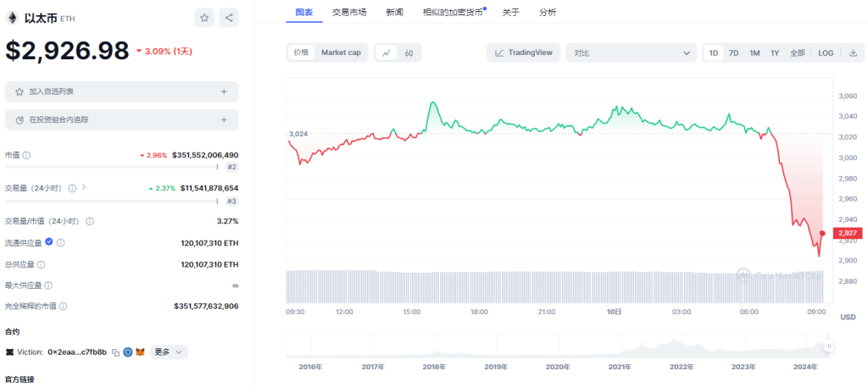Open the TradingView chart button
This screenshot has height=387, width=868.
coord(524,53)
